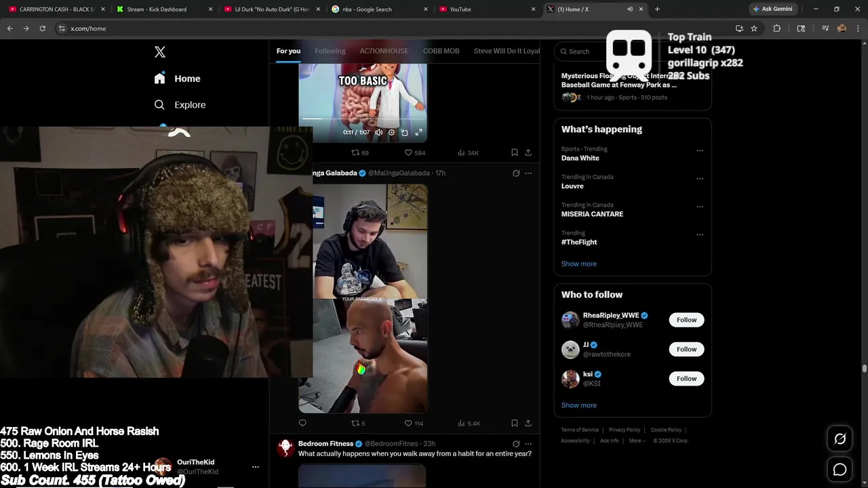Viewport: 868px width, 488px height.
Task: Open the Terms of Service link
Action: point(580,430)
